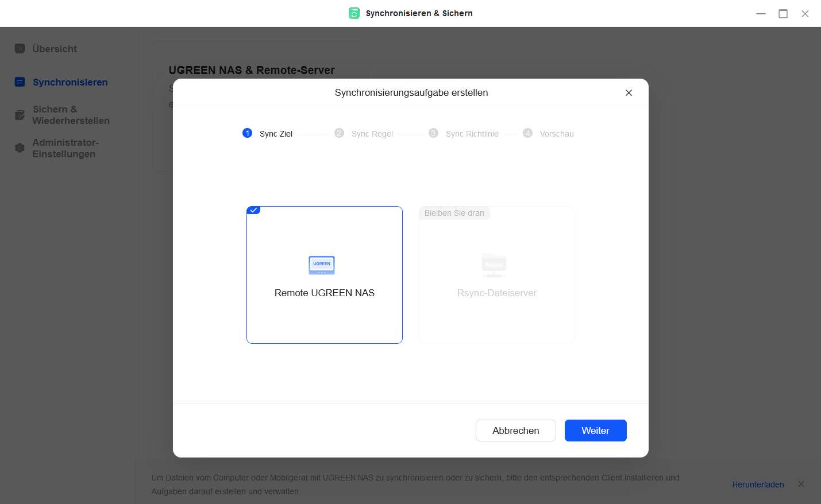Image resolution: width=821 pixels, height=504 pixels.
Task: Click the Sync Ziel step label
Action: click(276, 134)
